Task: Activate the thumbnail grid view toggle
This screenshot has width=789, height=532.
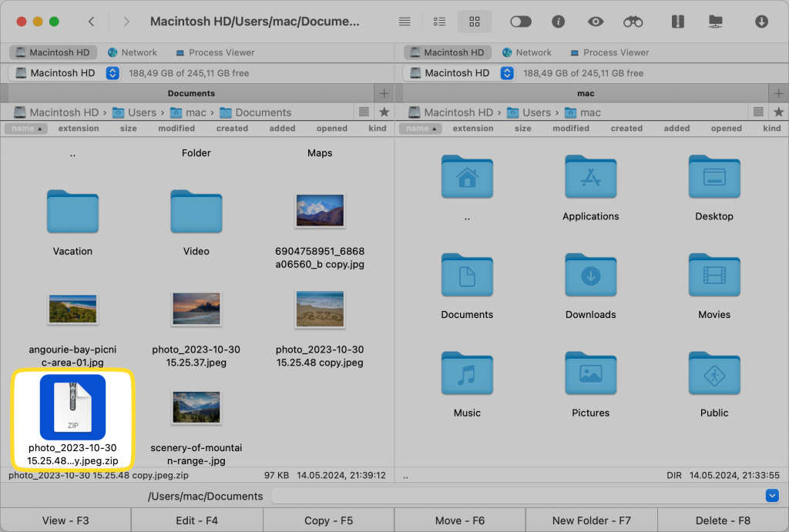Action: [x=474, y=22]
